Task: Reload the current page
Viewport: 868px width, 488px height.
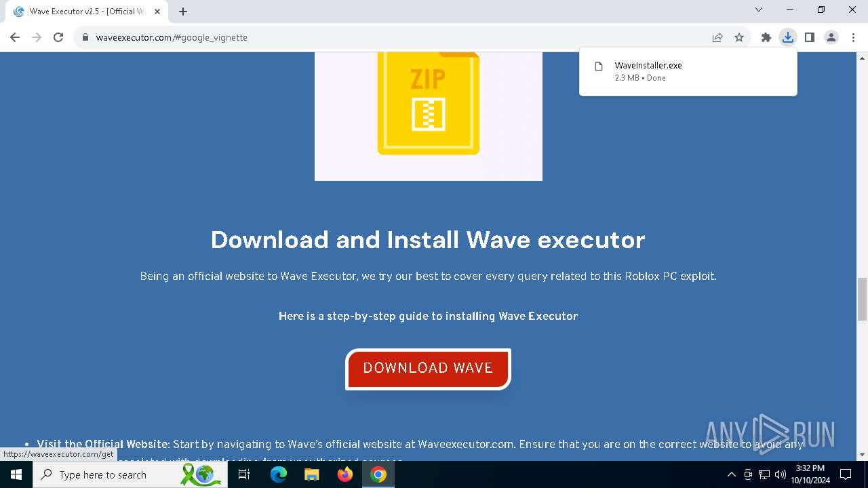Action: coord(58,37)
